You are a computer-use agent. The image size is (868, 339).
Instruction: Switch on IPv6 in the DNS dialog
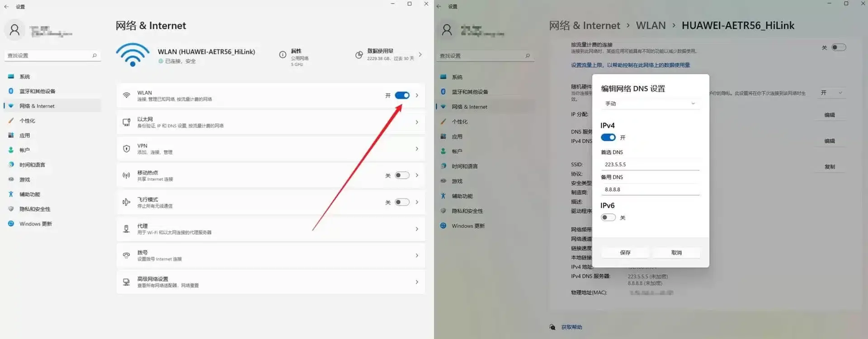(x=608, y=217)
